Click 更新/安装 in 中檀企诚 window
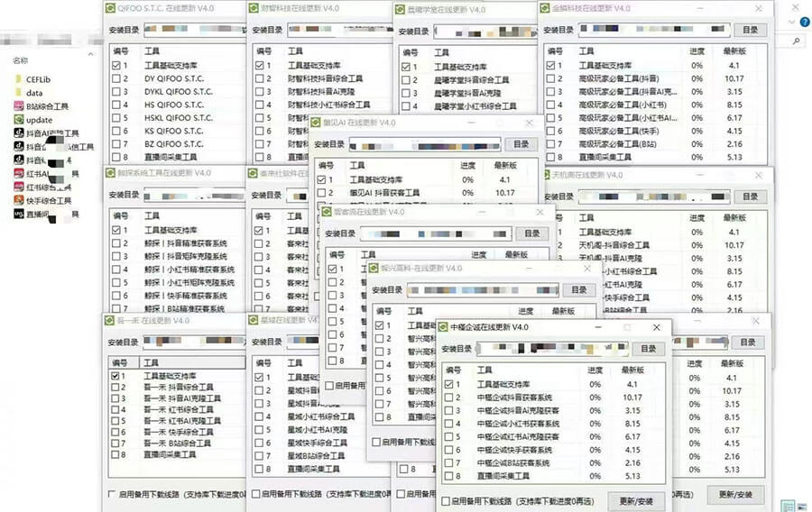This screenshot has width=812, height=512. 636,501
